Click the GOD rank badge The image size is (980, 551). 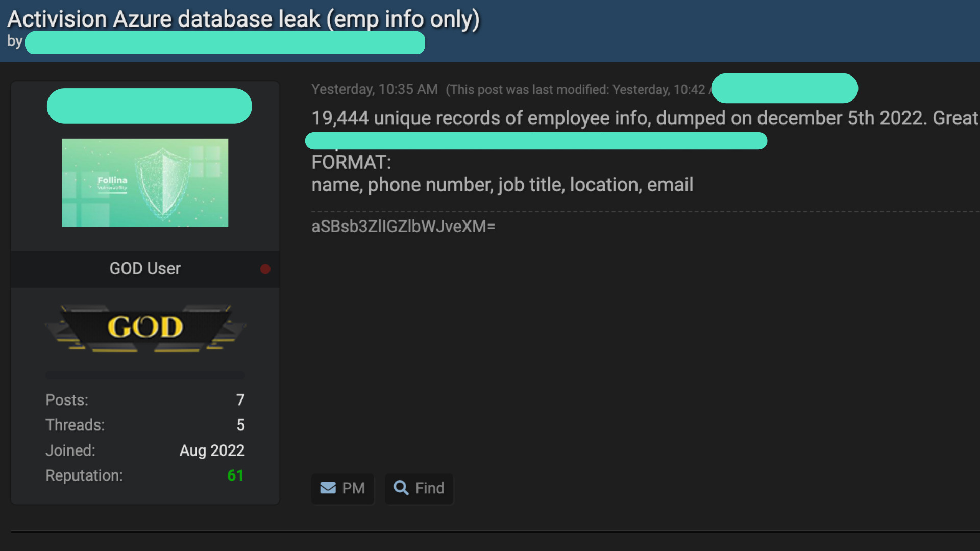145,328
